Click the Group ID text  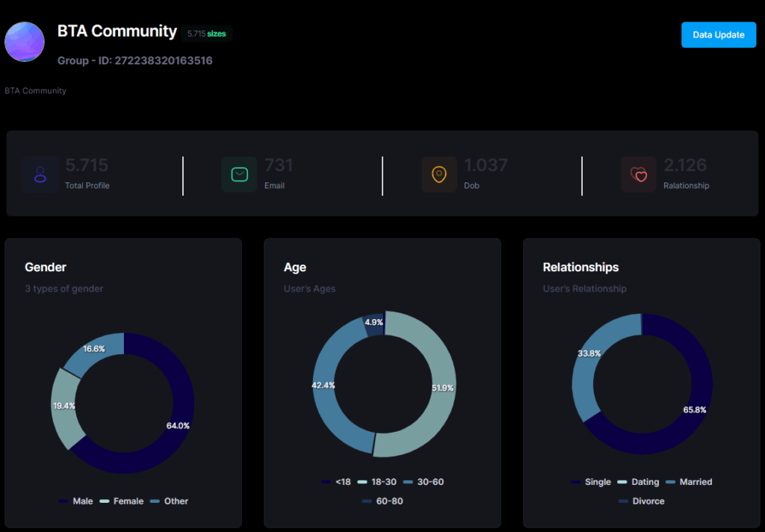coord(134,61)
